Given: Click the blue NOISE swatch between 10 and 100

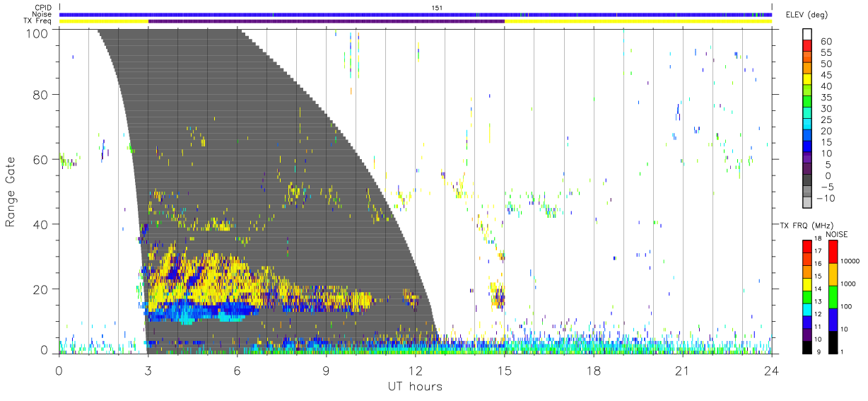Looking at the screenshot, I should (833, 320).
